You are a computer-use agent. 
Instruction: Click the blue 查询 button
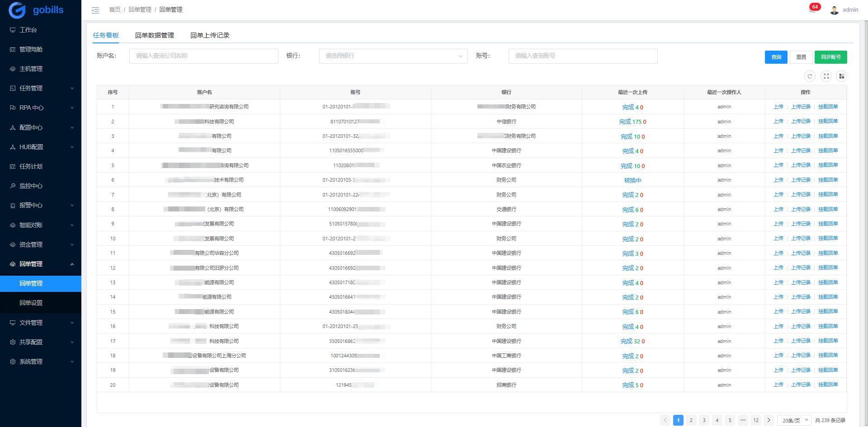click(776, 57)
